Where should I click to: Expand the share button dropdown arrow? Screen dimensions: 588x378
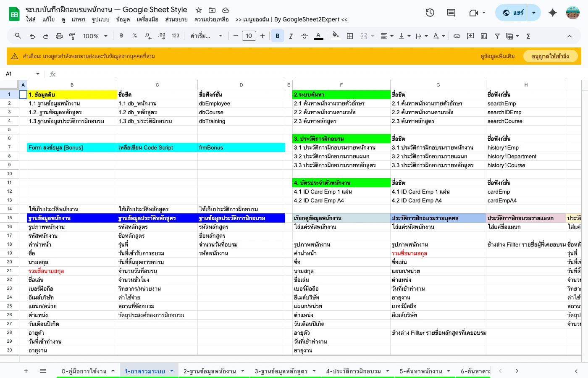pos(533,13)
